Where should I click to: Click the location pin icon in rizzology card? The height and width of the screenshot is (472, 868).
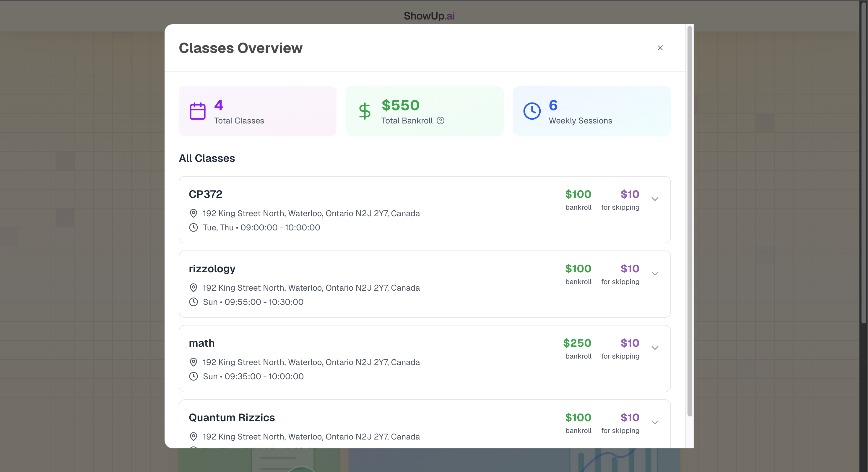(194, 288)
